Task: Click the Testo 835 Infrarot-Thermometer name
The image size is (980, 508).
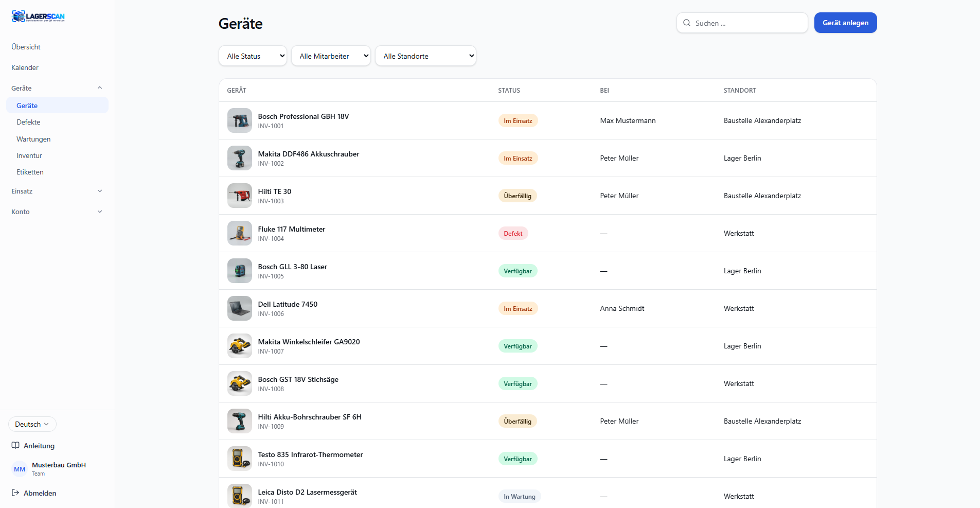Action: click(311, 454)
